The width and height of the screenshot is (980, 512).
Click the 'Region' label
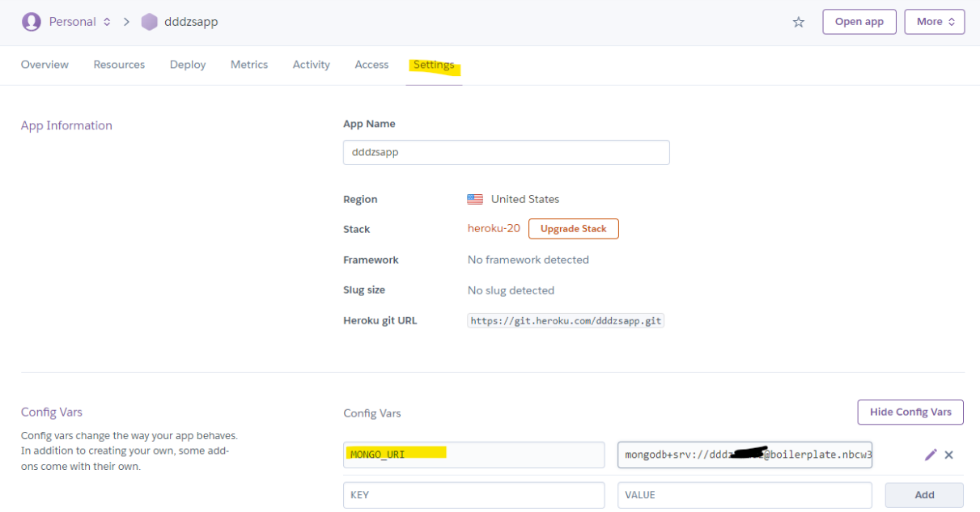coord(360,199)
